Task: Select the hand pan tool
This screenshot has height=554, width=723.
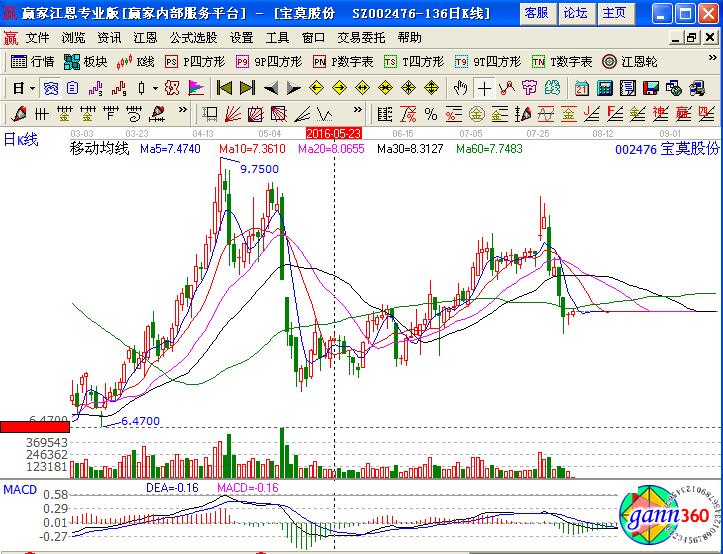Action: [459, 88]
